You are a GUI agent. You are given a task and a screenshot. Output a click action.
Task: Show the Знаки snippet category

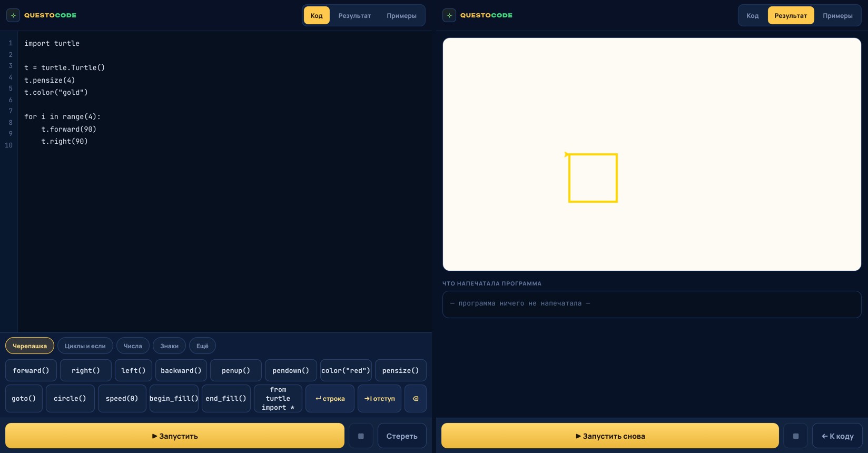(x=169, y=346)
